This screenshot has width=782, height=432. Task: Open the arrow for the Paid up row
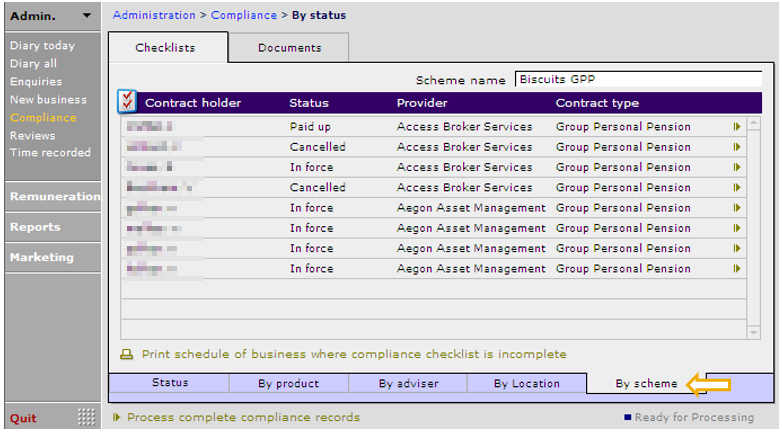[x=737, y=127]
